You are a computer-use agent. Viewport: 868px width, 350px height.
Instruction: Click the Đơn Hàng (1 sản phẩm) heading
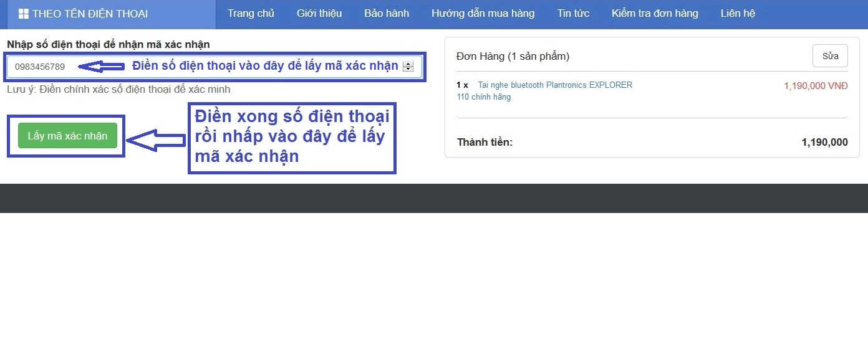[x=513, y=56]
